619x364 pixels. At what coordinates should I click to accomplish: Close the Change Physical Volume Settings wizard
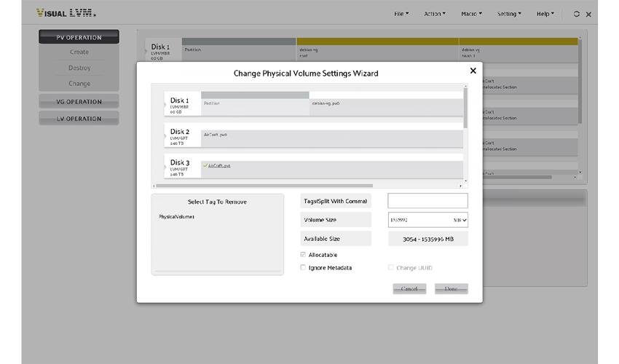(x=473, y=71)
